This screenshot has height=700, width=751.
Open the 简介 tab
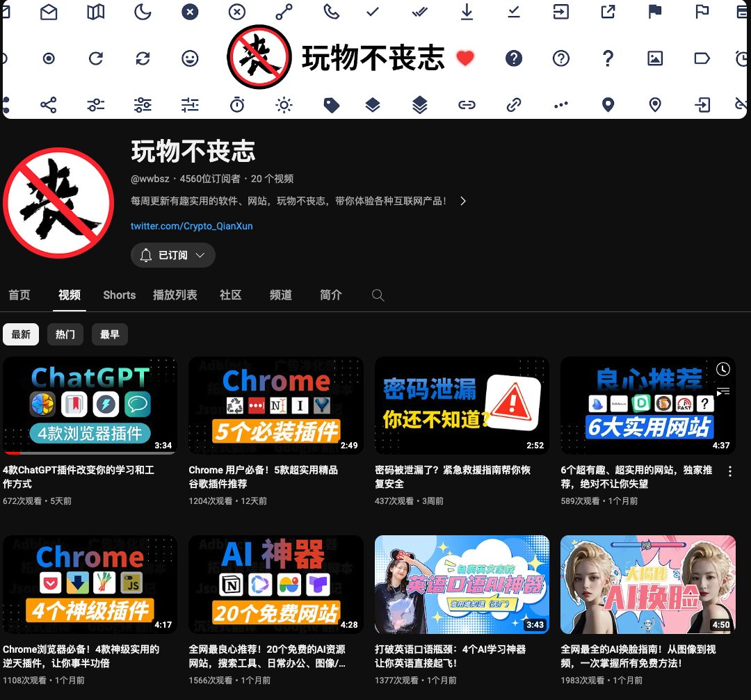pyautogui.click(x=330, y=295)
